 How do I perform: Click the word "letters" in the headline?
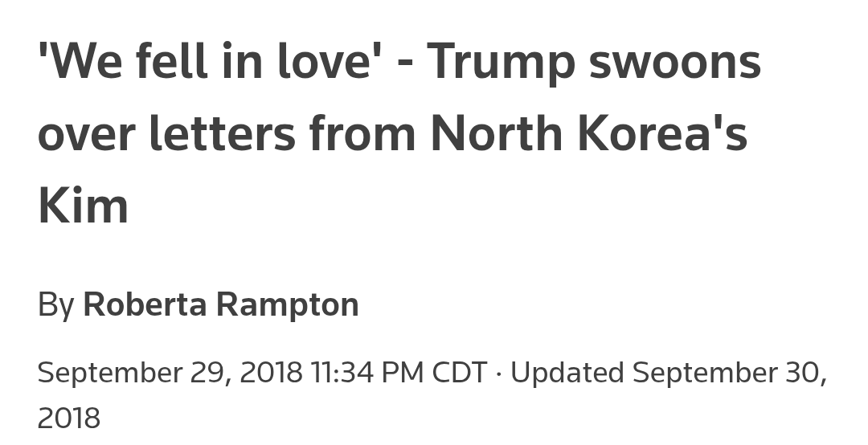[x=222, y=133]
